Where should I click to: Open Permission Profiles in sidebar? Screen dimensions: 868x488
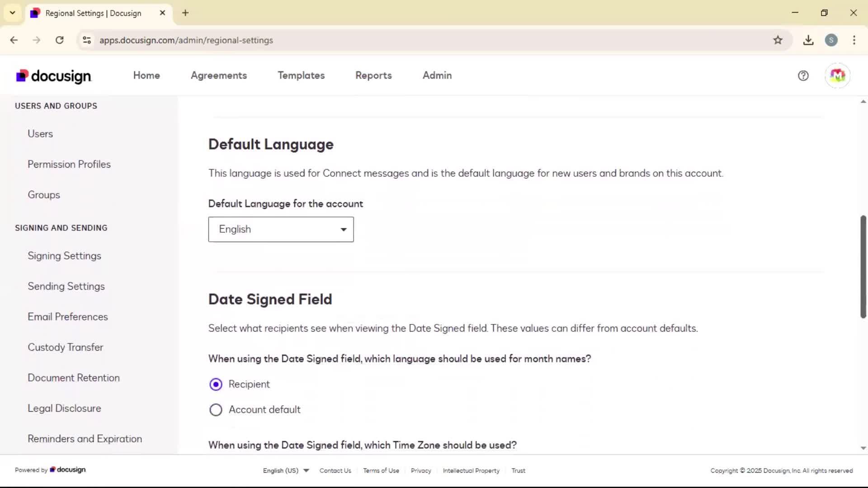point(69,164)
